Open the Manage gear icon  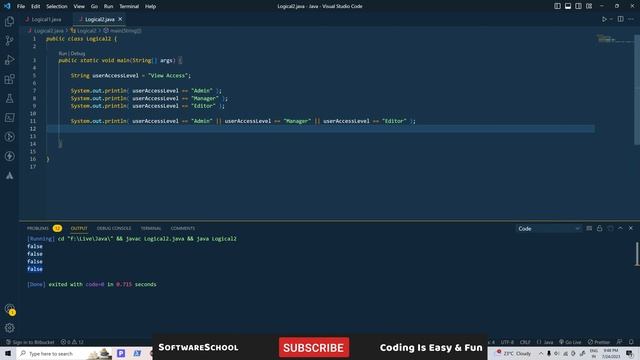(9, 328)
